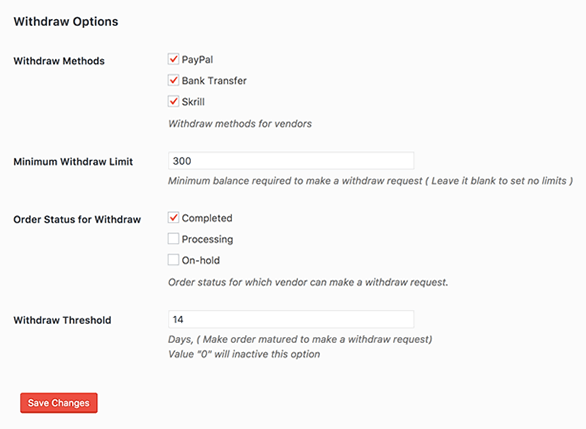Click the Skrill option label

tap(193, 102)
